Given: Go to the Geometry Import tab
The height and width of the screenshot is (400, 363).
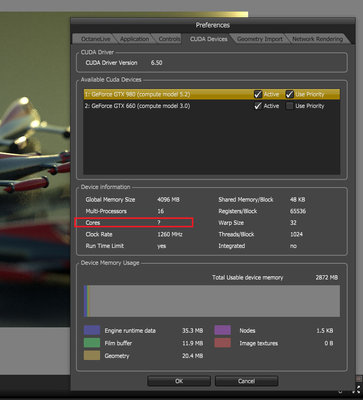Looking at the screenshot, I should coord(260,39).
